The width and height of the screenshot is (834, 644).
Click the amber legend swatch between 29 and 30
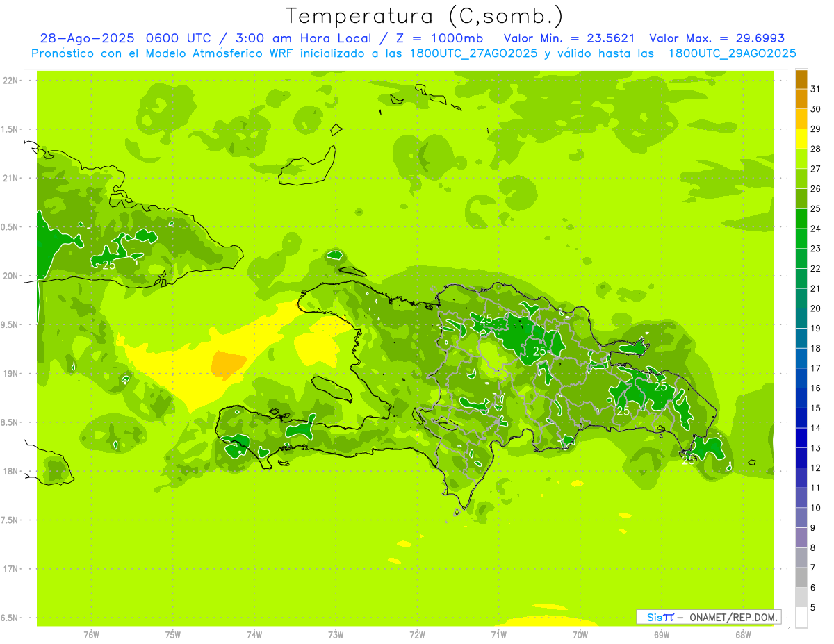coord(801,119)
